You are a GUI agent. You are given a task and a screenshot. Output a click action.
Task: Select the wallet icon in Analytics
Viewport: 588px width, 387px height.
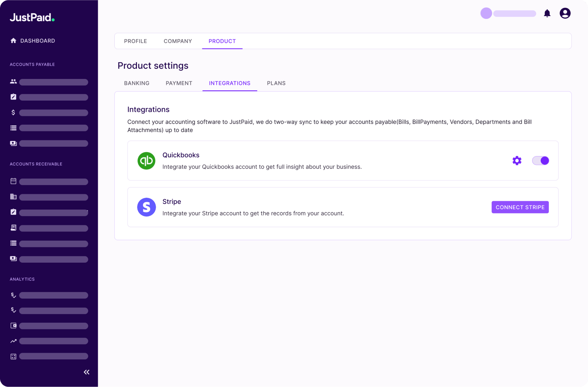[x=13, y=326]
